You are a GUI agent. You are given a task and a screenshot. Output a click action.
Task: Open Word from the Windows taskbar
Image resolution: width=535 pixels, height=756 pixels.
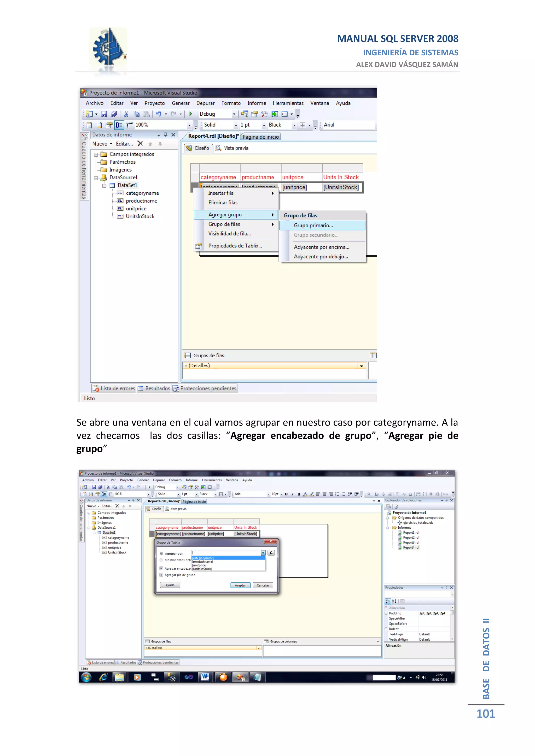[205, 677]
